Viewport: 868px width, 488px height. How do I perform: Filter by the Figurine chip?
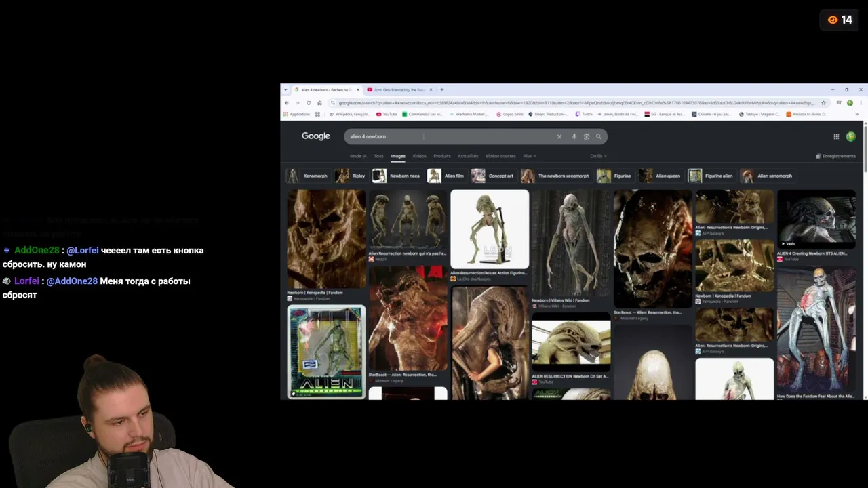pos(614,176)
